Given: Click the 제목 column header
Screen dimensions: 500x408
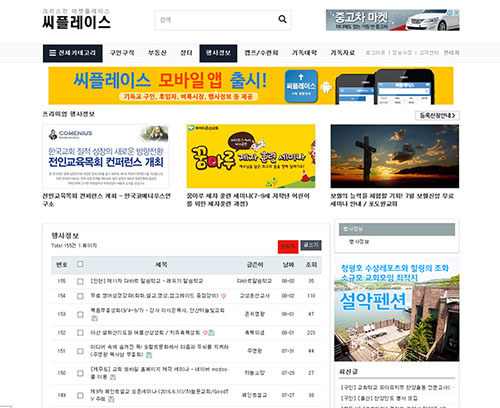Looking at the screenshot, I should pyautogui.click(x=161, y=265).
